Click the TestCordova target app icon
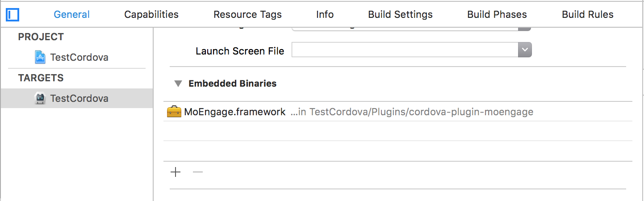 coord(40,98)
